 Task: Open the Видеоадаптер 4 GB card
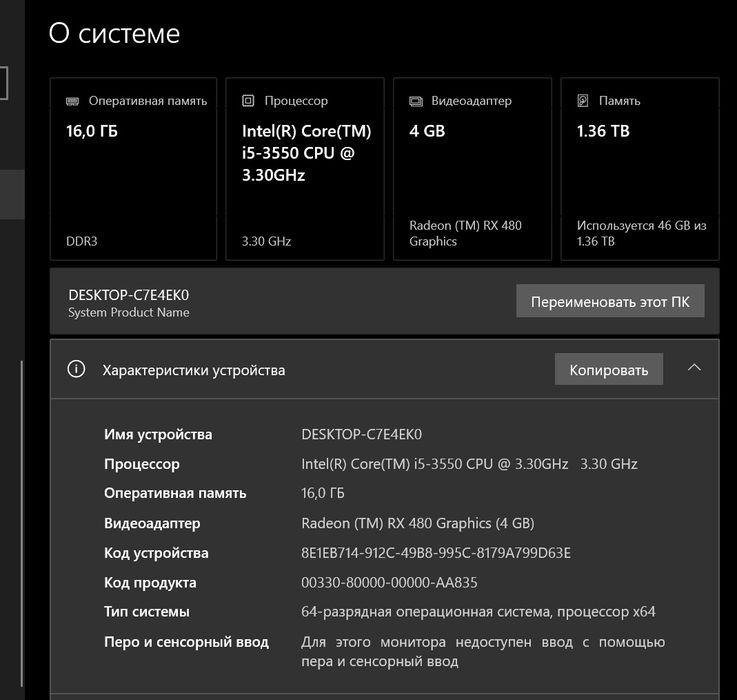click(472, 169)
